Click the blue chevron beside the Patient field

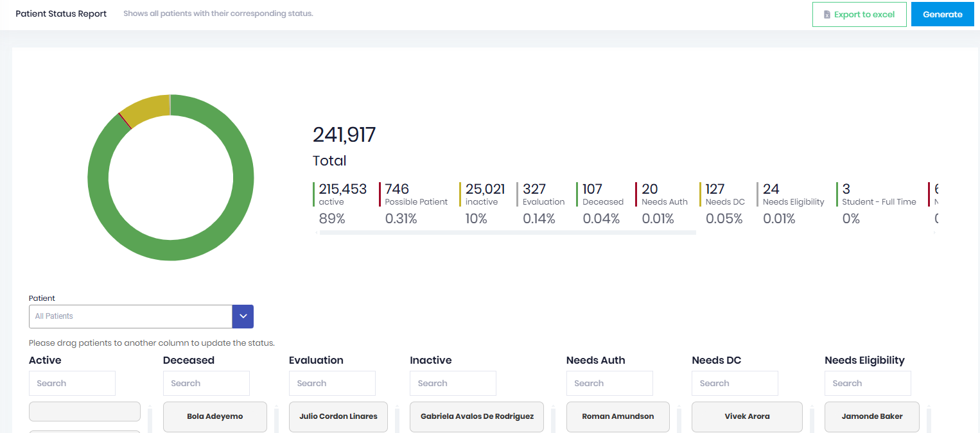coord(243,316)
